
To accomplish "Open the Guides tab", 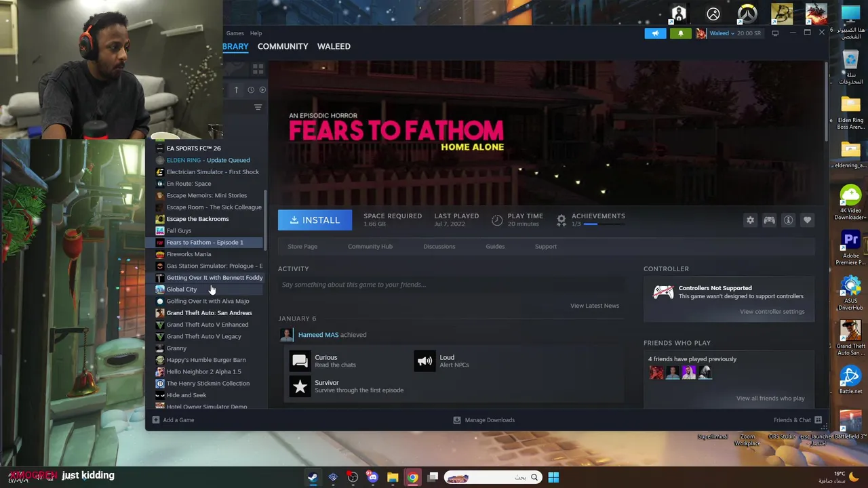I will coord(495,247).
